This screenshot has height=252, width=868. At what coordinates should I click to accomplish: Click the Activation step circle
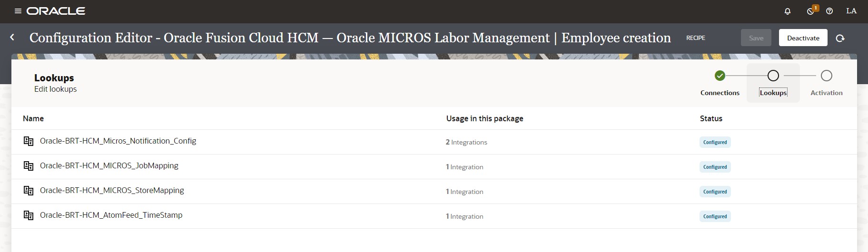click(x=827, y=76)
